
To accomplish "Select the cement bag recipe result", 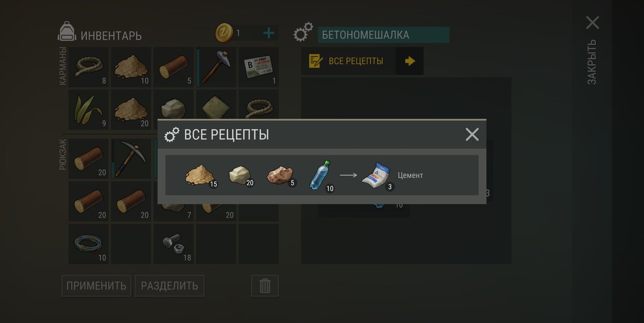I will tap(377, 176).
